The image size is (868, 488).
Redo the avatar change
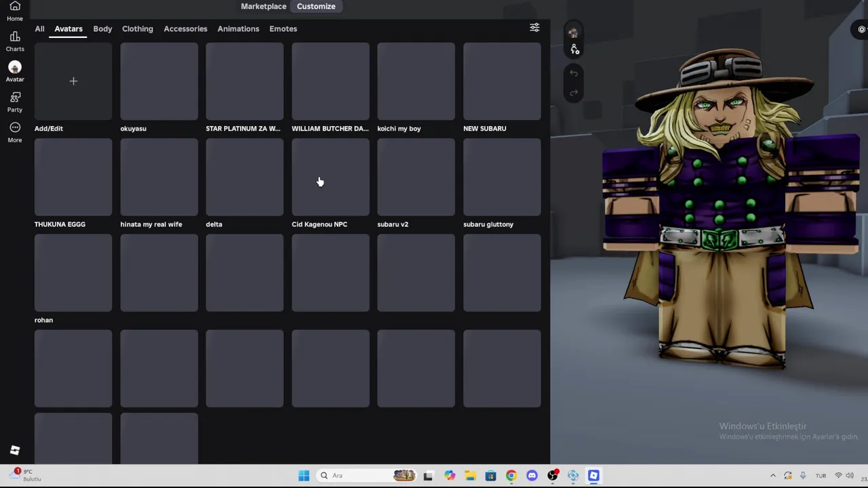(x=574, y=92)
